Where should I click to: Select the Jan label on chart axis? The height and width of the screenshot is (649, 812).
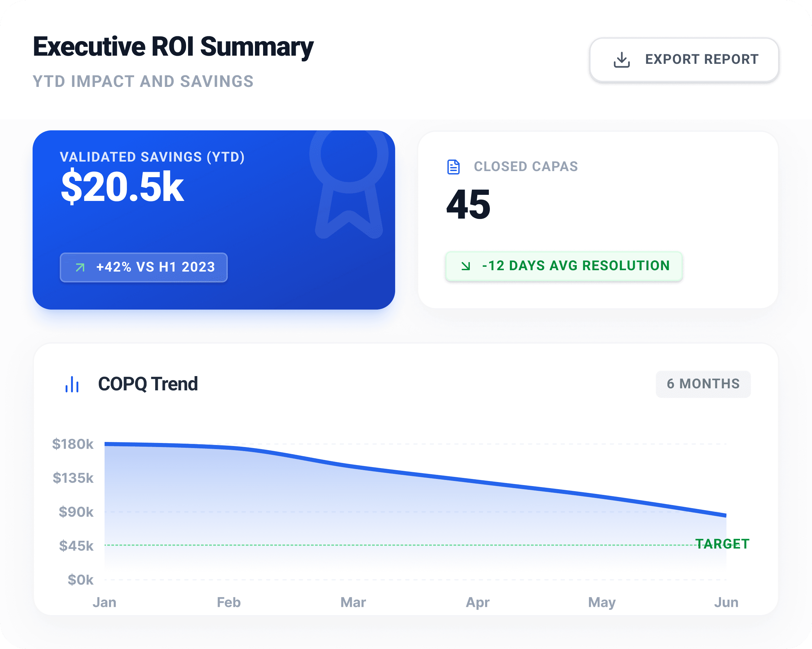coord(104,602)
